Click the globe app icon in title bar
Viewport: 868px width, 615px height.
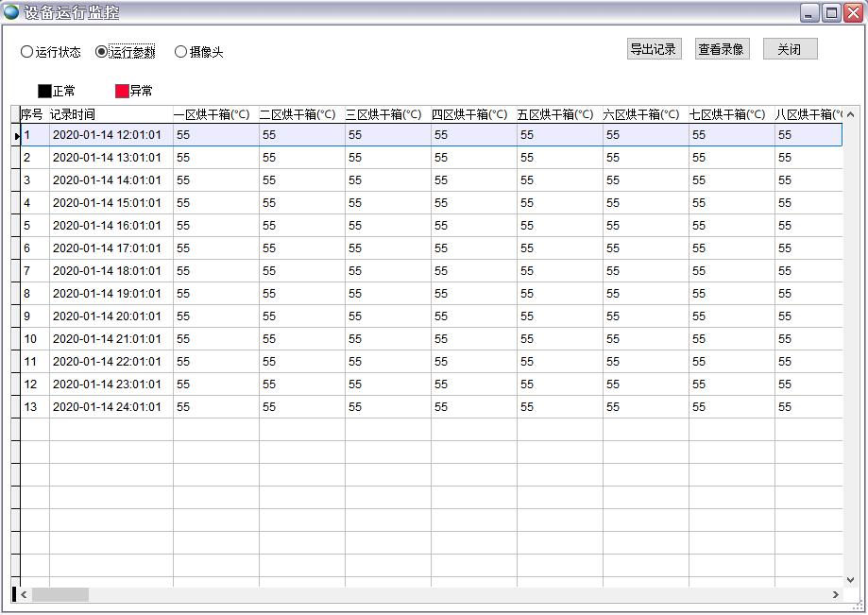click(x=11, y=12)
